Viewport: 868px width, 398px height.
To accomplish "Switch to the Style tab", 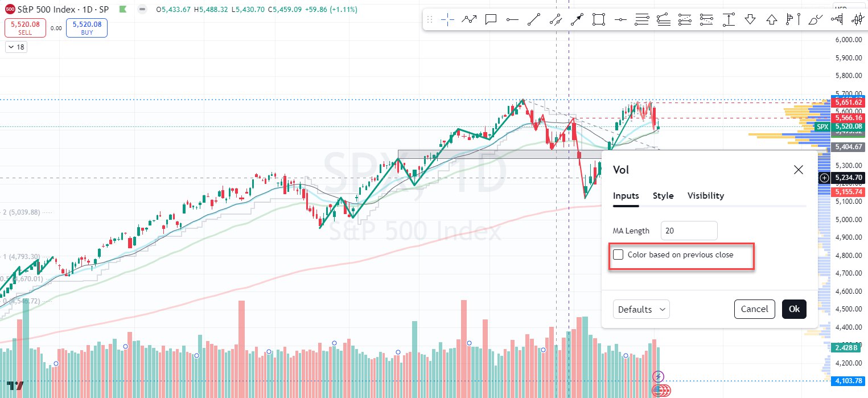I will [663, 196].
